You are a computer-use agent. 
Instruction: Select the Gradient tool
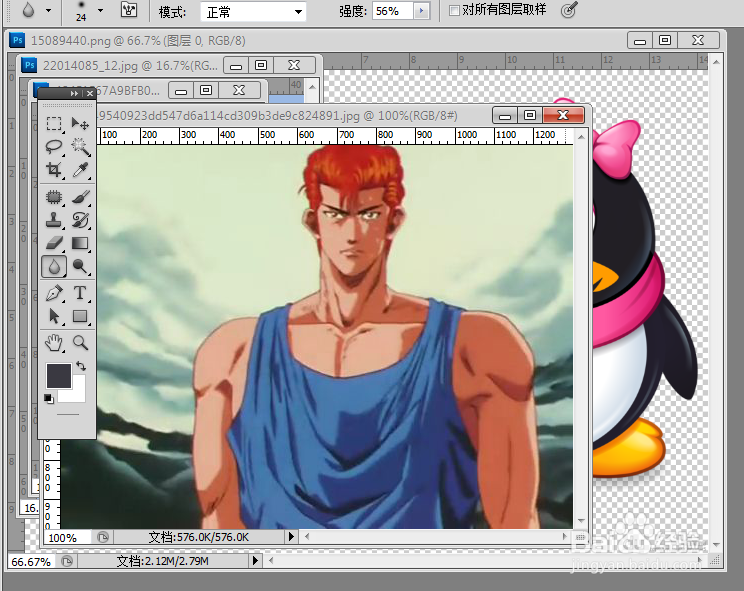click(80, 243)
